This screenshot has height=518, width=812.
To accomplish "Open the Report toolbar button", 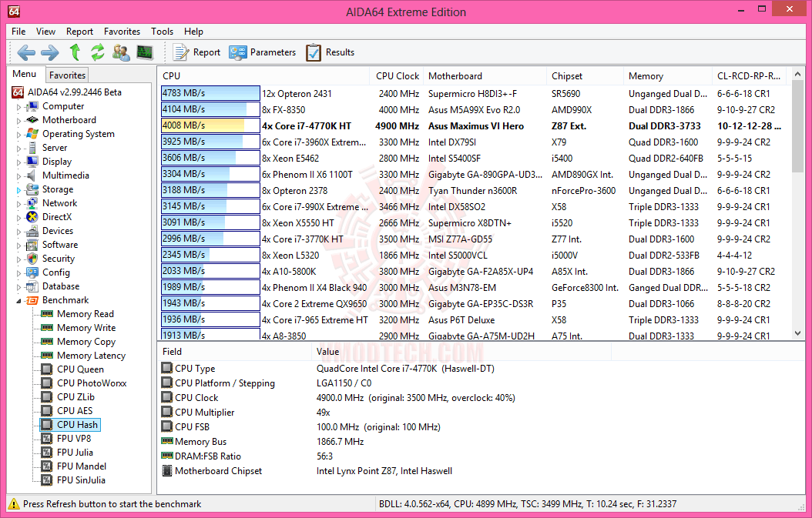I will click(196, 52).
